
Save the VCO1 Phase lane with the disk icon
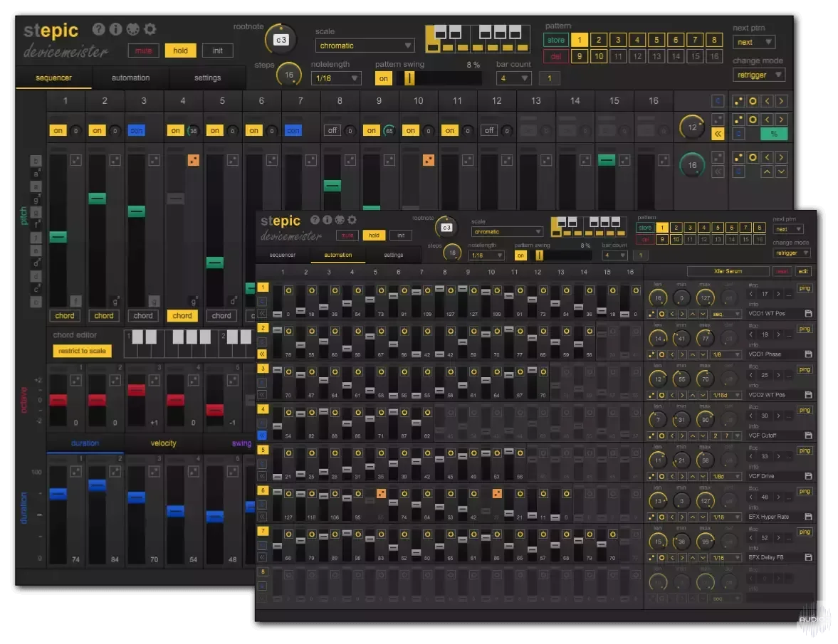point(808,354)
